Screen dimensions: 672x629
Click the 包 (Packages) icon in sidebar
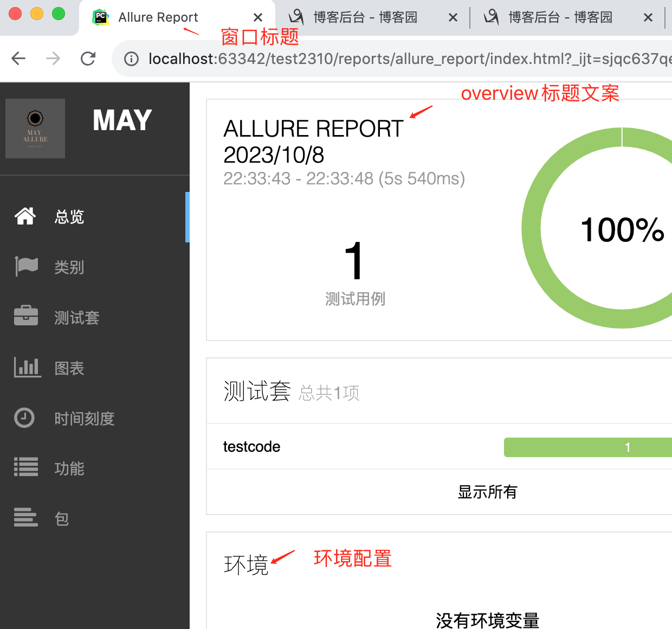click(25, 517)
